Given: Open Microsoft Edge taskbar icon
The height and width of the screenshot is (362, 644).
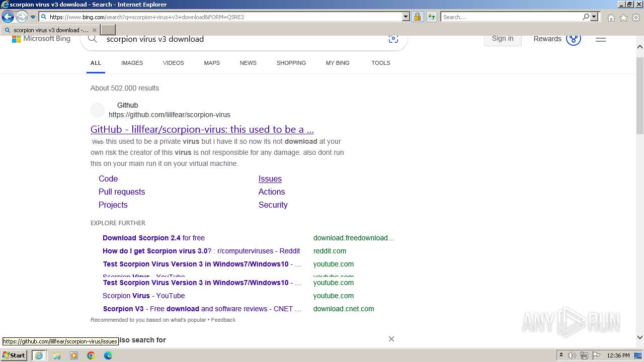Looking at the screenshot, I should point(108,355).
